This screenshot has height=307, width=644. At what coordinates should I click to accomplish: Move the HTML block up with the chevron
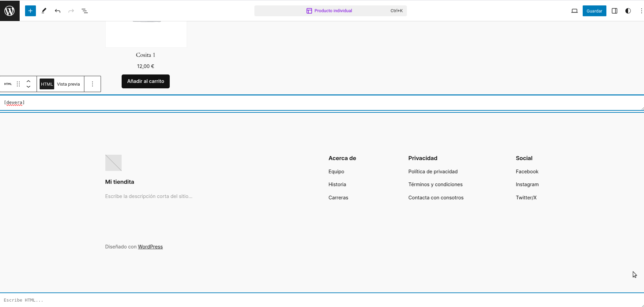tap(28, 81)
